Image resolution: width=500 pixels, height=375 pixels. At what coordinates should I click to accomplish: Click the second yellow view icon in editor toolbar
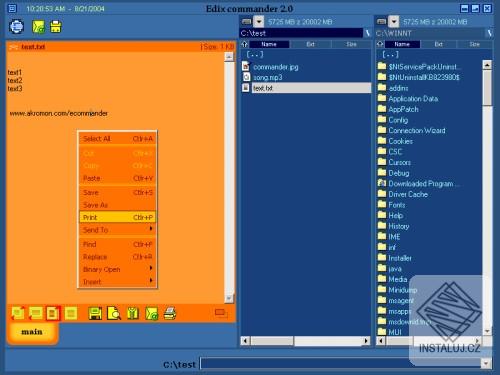35,313
